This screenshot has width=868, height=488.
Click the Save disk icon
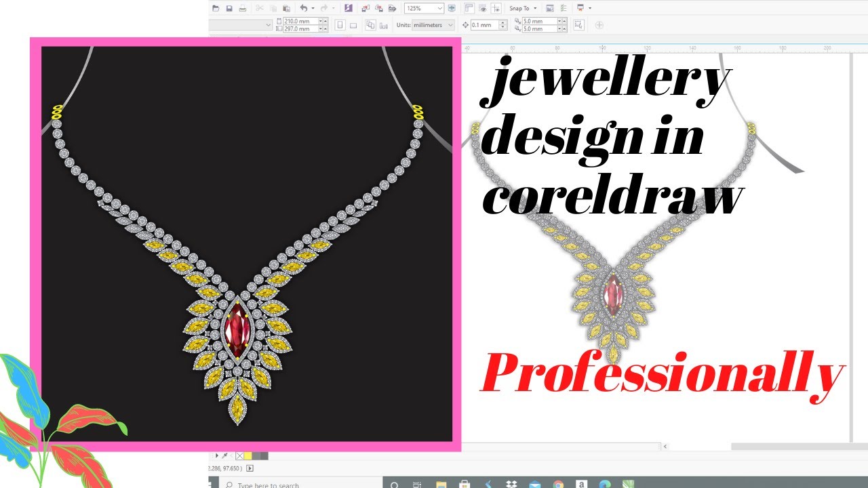pos(229,8)
